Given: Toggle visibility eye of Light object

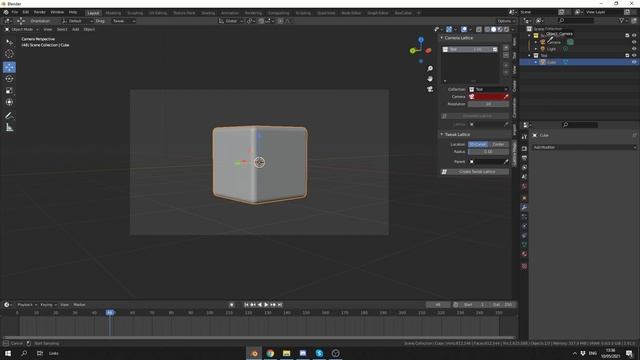Looking at the screenshot, I should tap(634, 49).
